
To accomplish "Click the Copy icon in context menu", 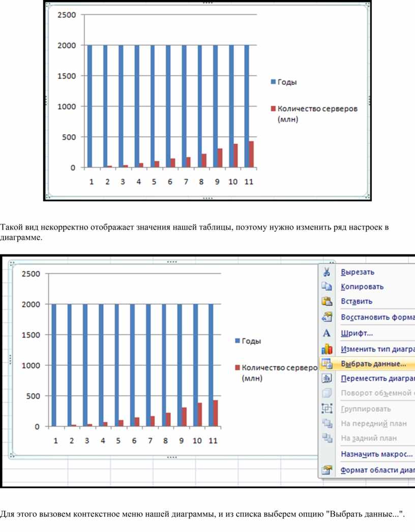I will tap(327, 287).
